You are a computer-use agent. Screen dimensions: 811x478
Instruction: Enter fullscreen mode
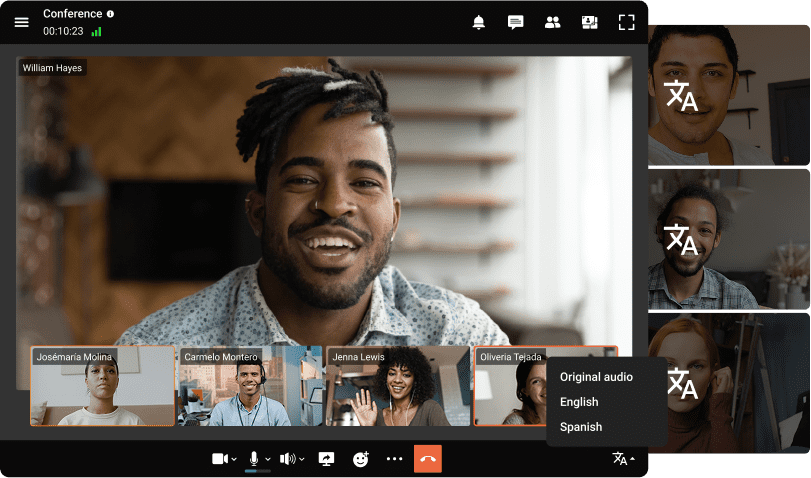click(x=626, y=22)
